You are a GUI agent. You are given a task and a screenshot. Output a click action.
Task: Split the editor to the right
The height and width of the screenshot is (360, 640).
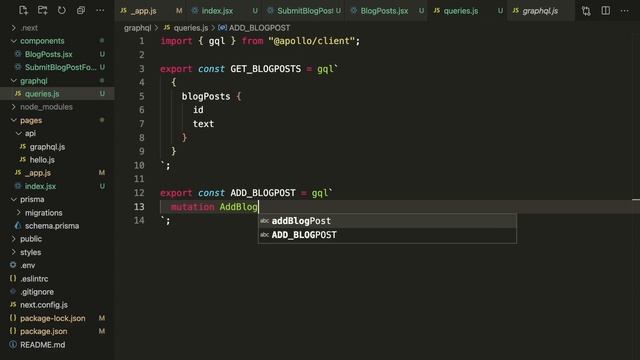(606, 11)
